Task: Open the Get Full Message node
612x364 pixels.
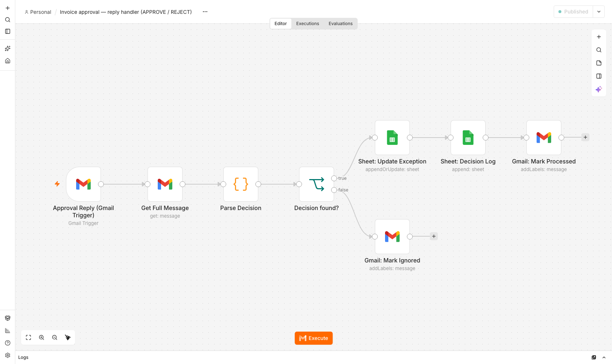Action: click(165, 184)
